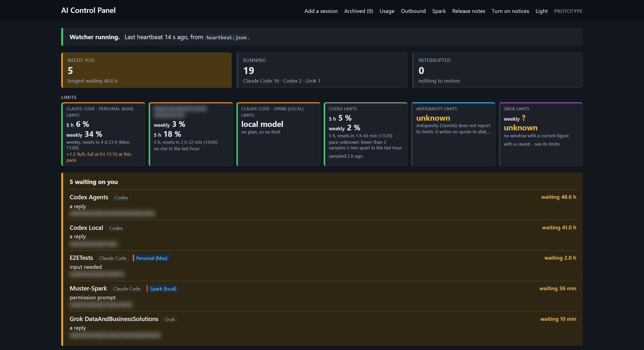Open the E2ETests session
Viewport: 644px width, 350px height.
(81, 258)
